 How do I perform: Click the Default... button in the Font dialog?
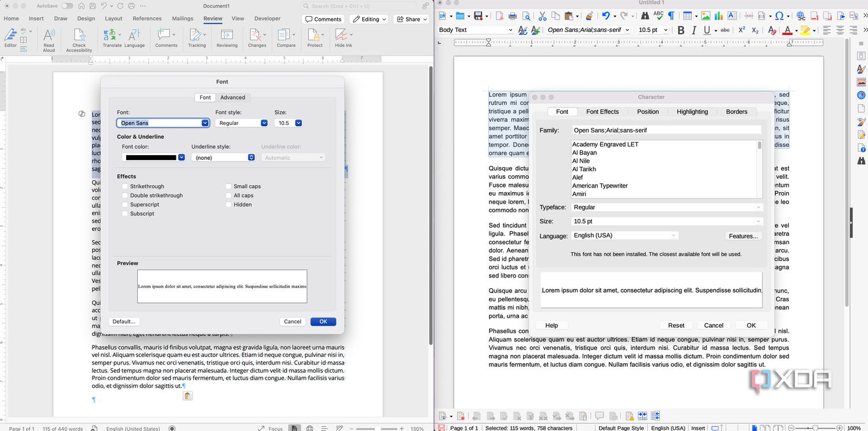point(124,322)
